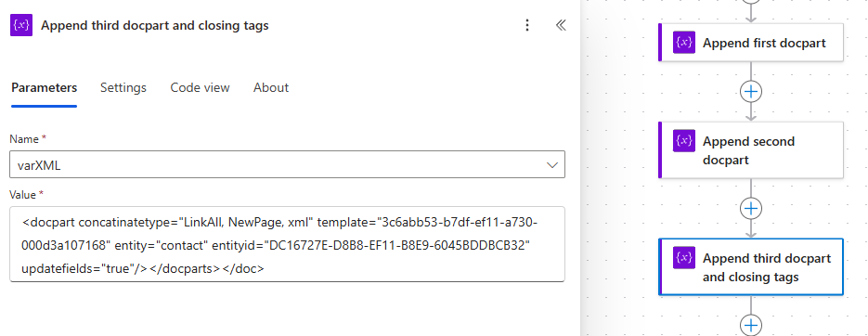Viewport: 868px width, 336px height.
Task: Go to the About tab
Action: (271, 87)
